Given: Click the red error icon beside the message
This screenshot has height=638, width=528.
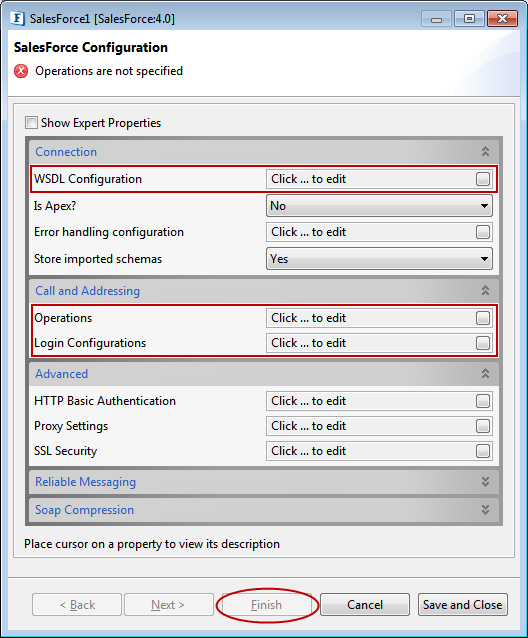Looking at the screenshot, I should (x=21, y=71).
